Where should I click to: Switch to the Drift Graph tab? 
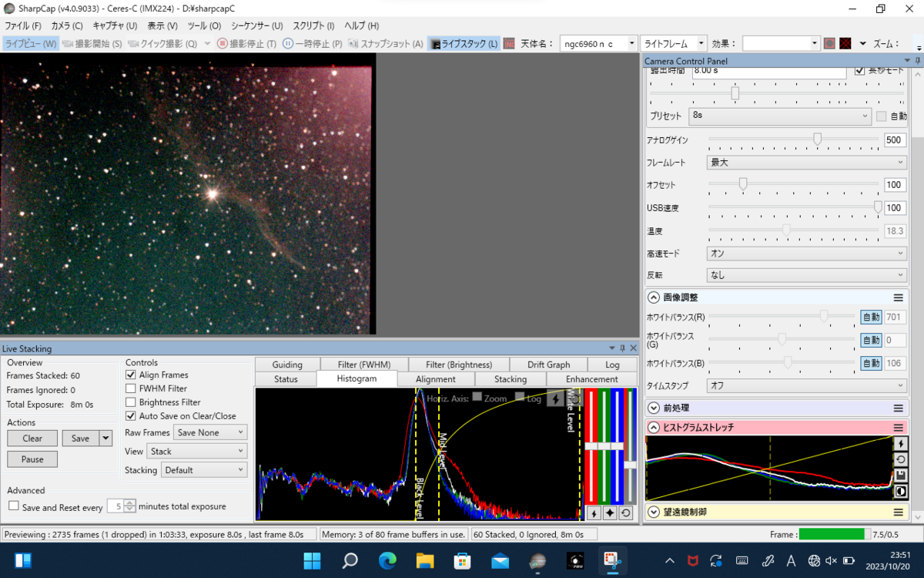(x=548, y=365)
